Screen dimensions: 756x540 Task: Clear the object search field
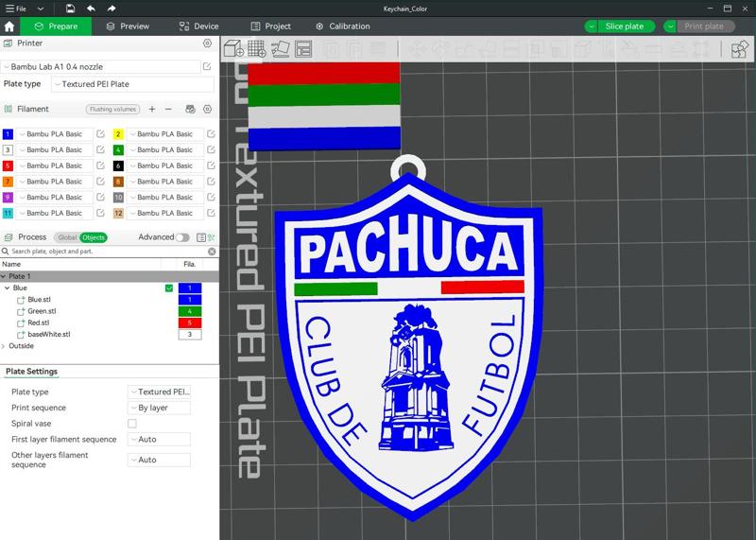(212, 252)
